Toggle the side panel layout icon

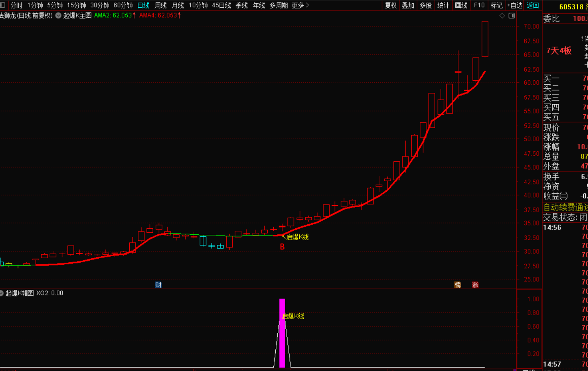point(512,15)
